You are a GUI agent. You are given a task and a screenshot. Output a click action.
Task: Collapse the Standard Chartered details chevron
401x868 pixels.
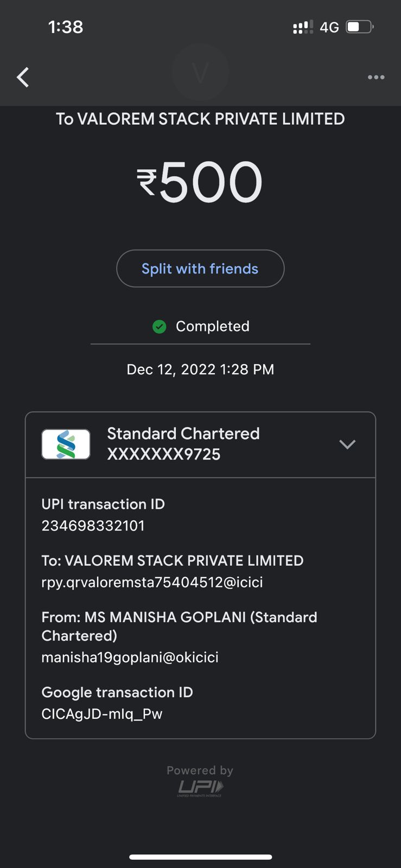click(347, 444)
